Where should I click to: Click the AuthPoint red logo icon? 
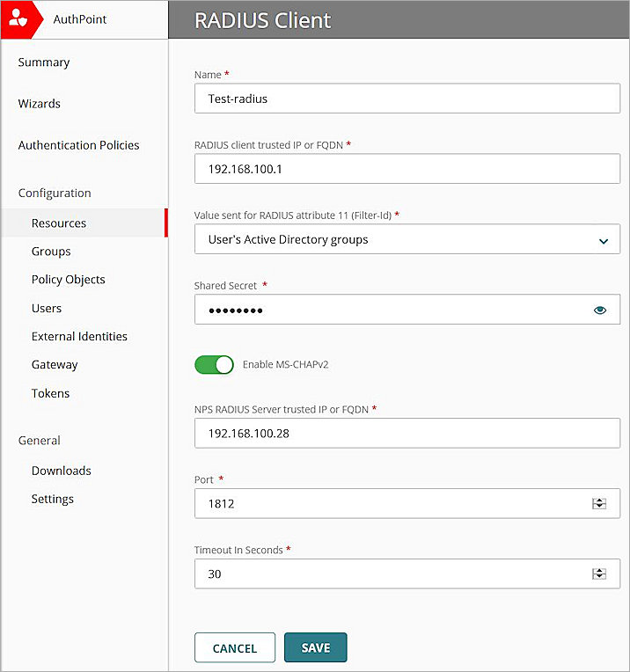(x=21, y=19)
